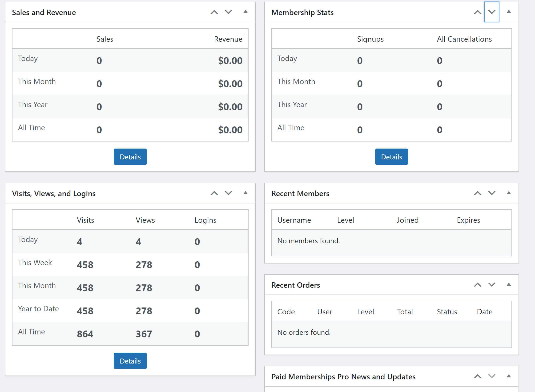Click the Views column header

(x=145, y=220)
